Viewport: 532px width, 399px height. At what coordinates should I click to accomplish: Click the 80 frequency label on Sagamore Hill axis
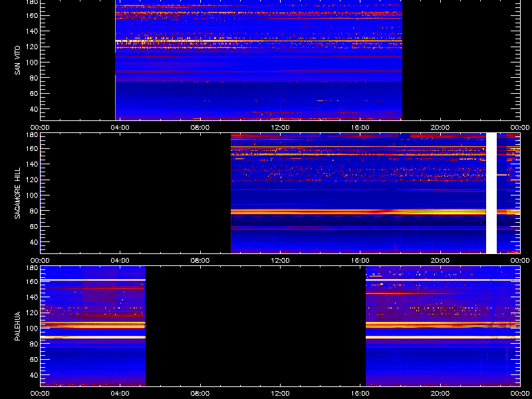coord(34,211)
